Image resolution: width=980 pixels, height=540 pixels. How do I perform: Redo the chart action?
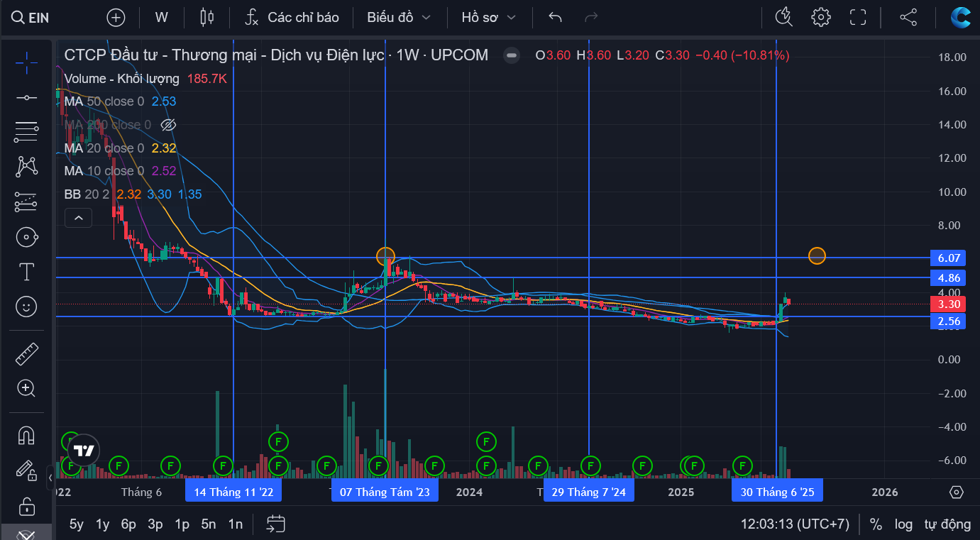point(590,18)
